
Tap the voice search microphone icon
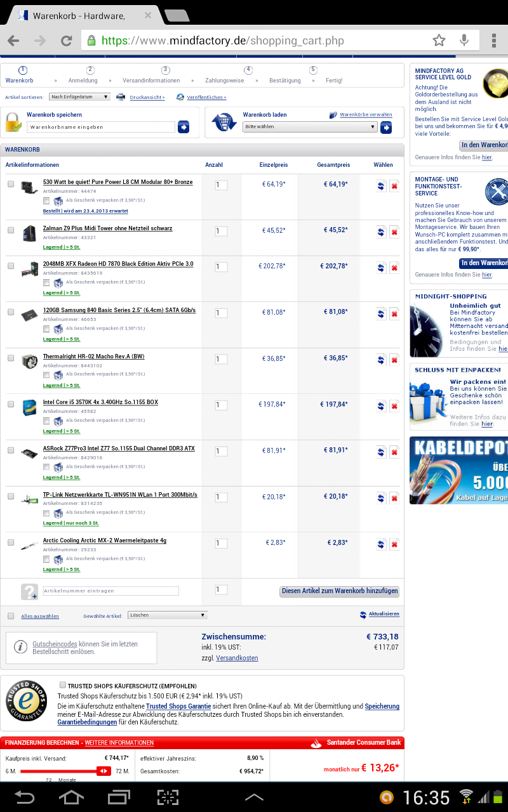pyautogui.click(x=464, y=41)
